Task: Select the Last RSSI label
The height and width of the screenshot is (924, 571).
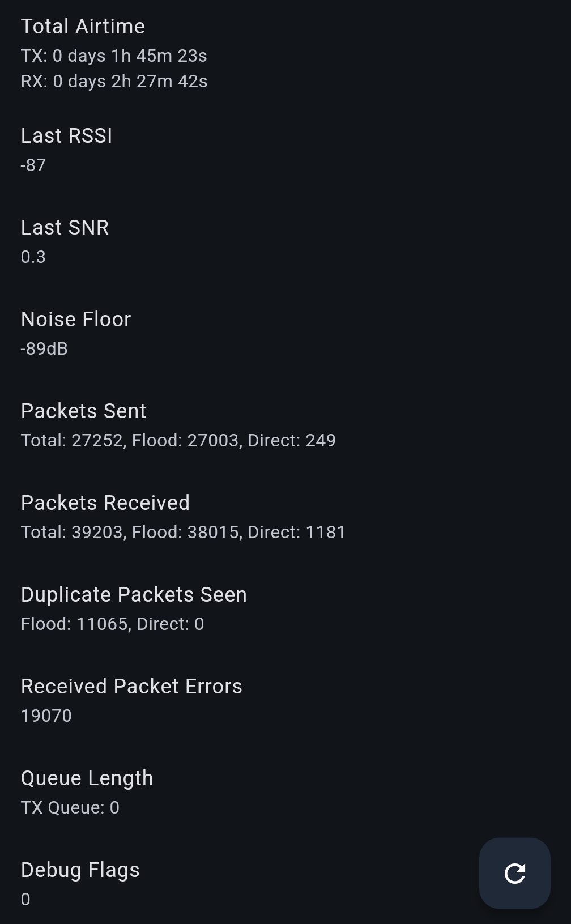Action: 66,136
